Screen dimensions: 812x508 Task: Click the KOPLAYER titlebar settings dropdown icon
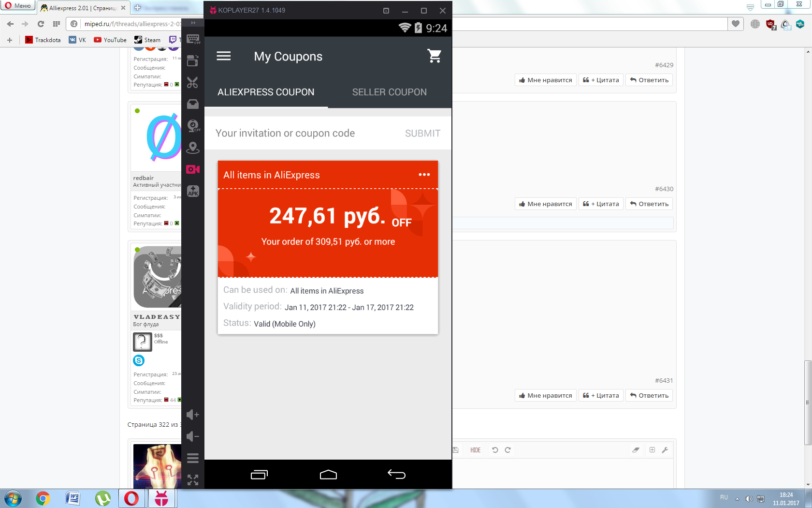pyautogui.click(x=386, y=11)
